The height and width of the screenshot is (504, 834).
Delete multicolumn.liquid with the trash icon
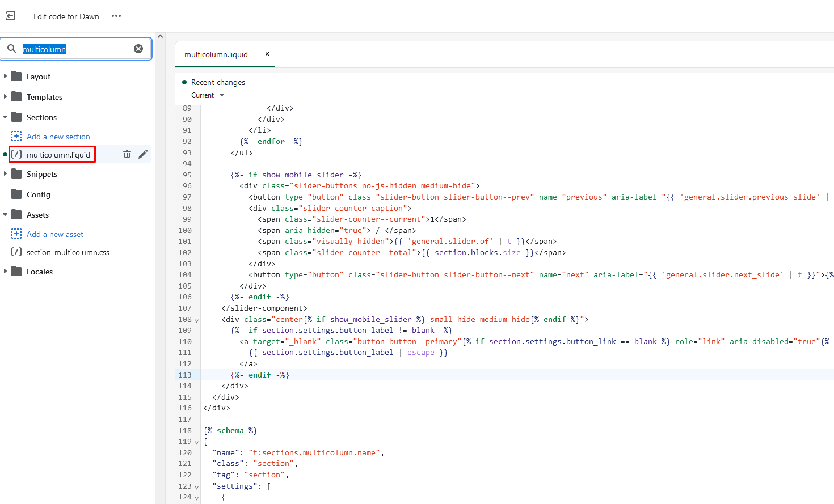127,154
